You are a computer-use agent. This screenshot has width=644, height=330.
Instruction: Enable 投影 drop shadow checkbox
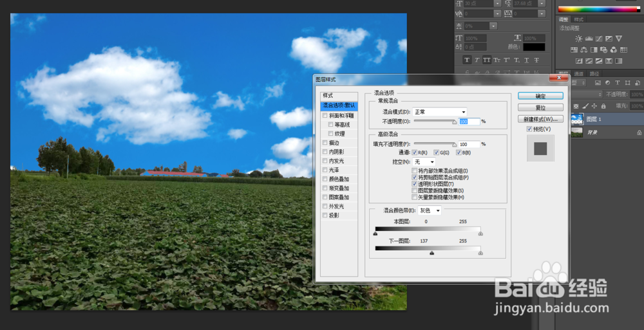[325, 215]
